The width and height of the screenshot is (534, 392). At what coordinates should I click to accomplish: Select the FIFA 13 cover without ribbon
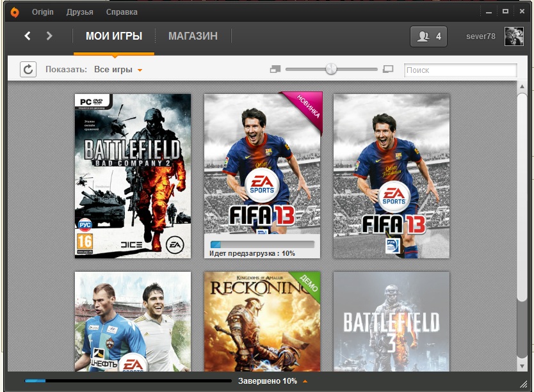(391, 176)
